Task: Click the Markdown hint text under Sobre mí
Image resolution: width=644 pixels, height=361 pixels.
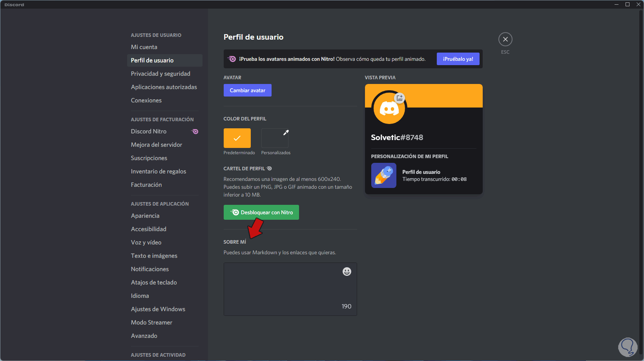Action: pos(280,253)
